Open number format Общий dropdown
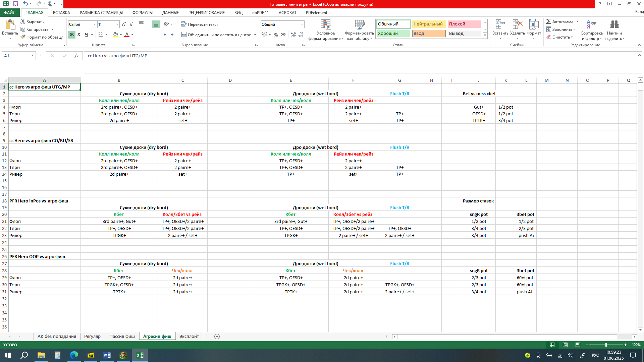The width and height of the screenshot is (644, 362). (302, 24)
